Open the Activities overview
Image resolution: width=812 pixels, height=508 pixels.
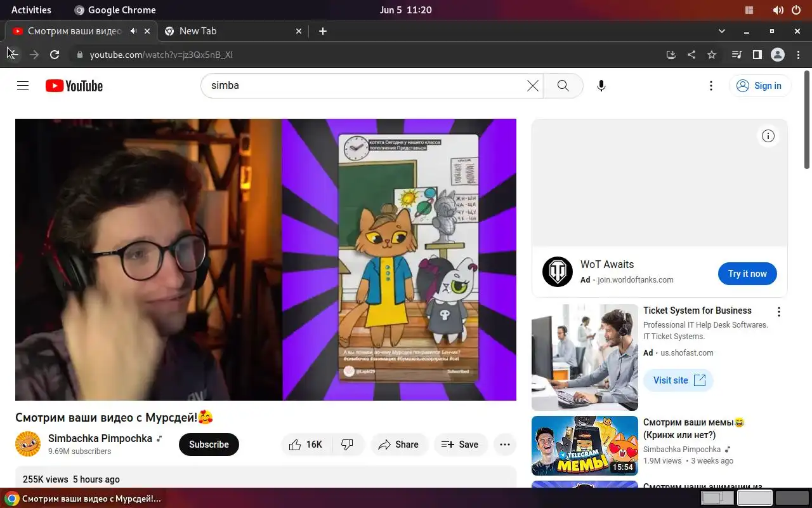(x=31, y=10)
